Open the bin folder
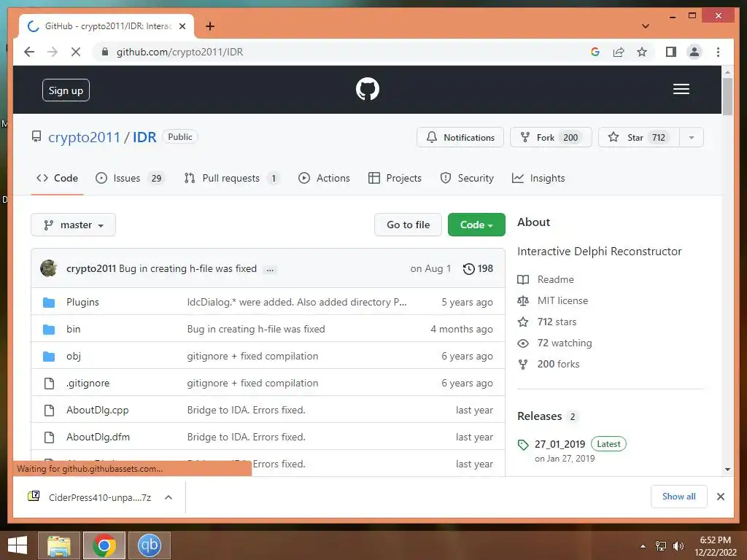This screenshot has width=747, height=560. tap(74, 329)
